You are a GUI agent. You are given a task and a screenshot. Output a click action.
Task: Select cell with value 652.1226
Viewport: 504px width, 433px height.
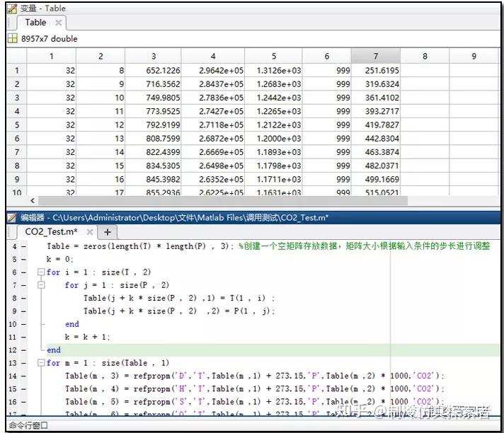[153, 70]
